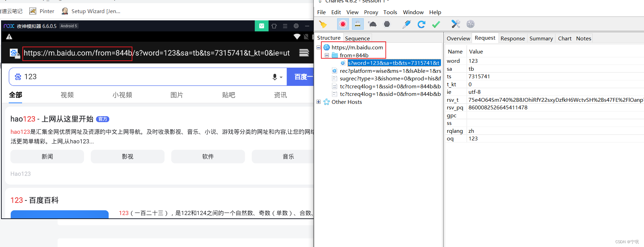Select the rqlang parameter row
Image resolution: width=644 pixels, height=247 pixels.
(x=544, y=131)
